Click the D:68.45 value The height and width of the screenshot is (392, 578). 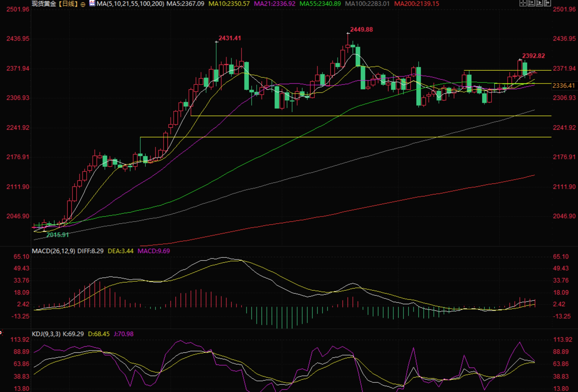click(x=99, y=334)
